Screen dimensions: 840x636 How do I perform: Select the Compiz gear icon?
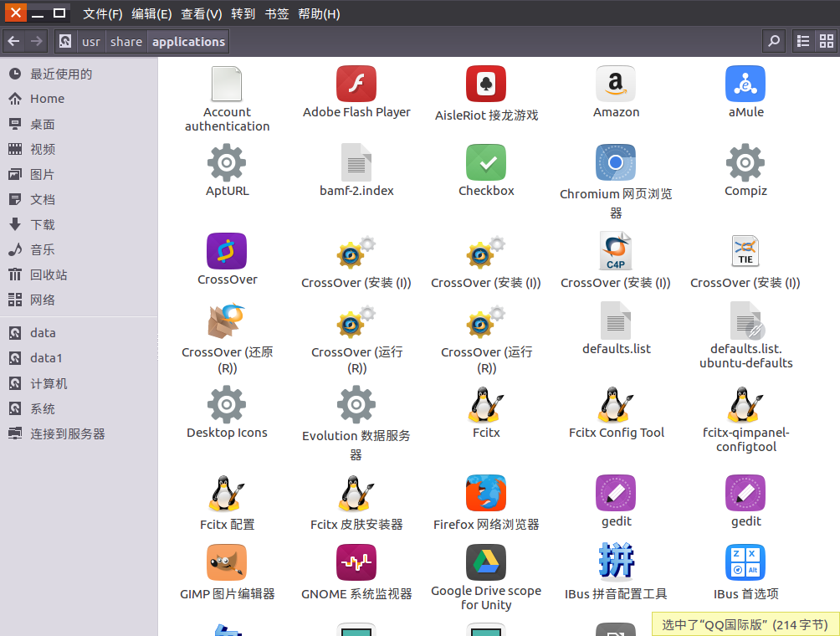point(745,162)
